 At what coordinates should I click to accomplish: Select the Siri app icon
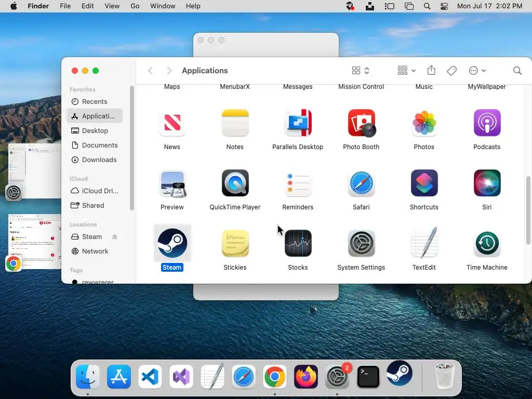487,183
